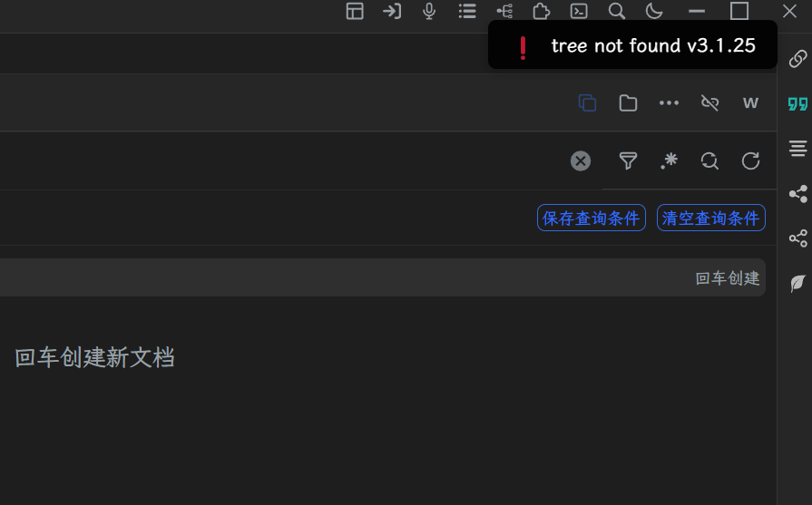Open the terminal command icon

[579, 11]
